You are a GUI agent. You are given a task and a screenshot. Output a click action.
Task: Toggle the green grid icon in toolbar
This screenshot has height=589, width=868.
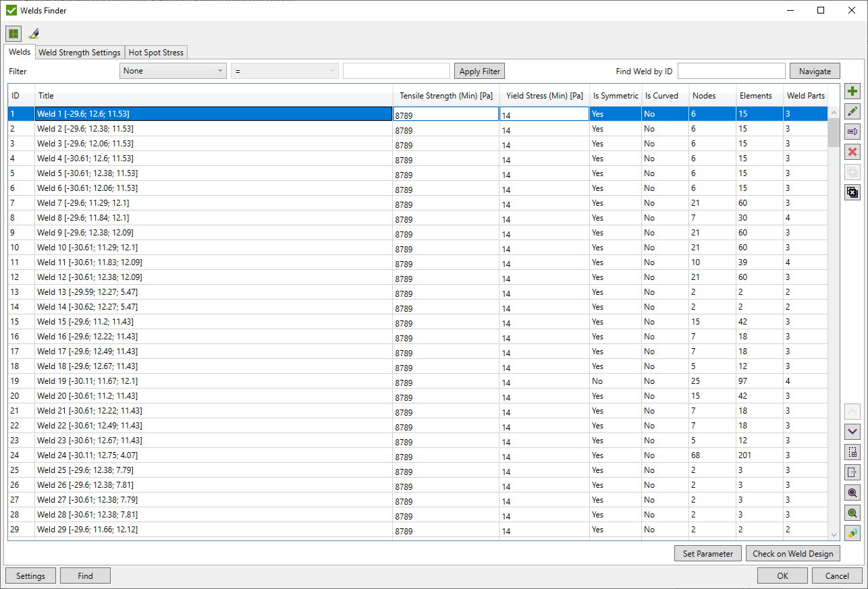point(13,33)
